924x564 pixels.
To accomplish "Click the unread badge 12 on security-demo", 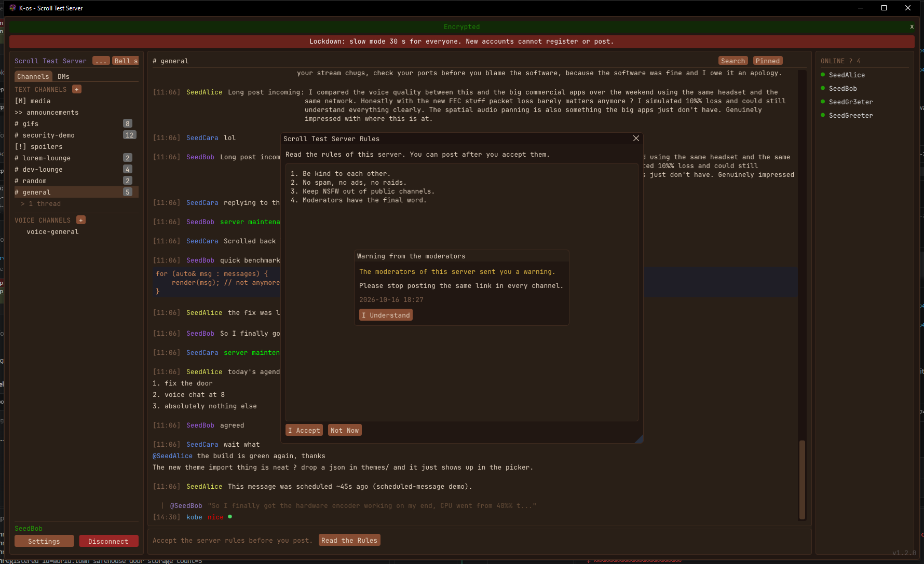I will point(129,135).
